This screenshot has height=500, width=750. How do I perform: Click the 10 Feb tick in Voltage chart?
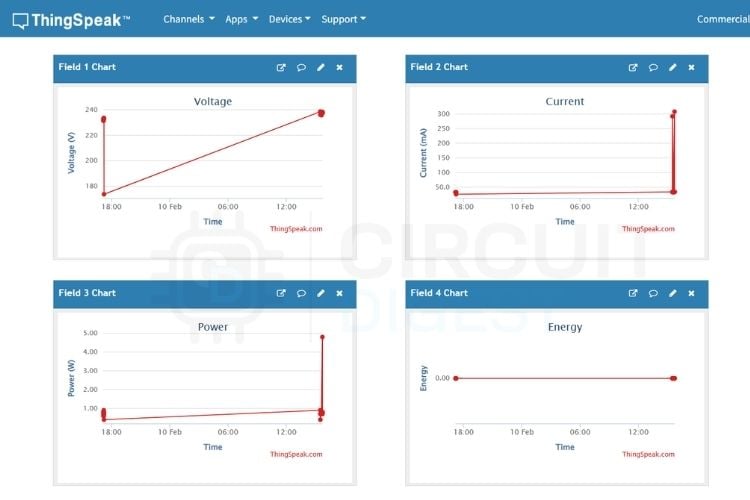click(x=170, y=207)
